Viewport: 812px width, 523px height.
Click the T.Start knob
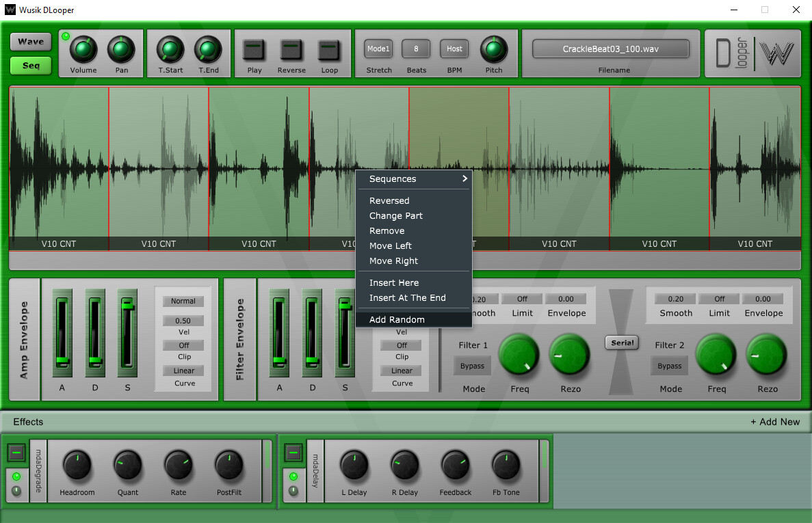170,50
